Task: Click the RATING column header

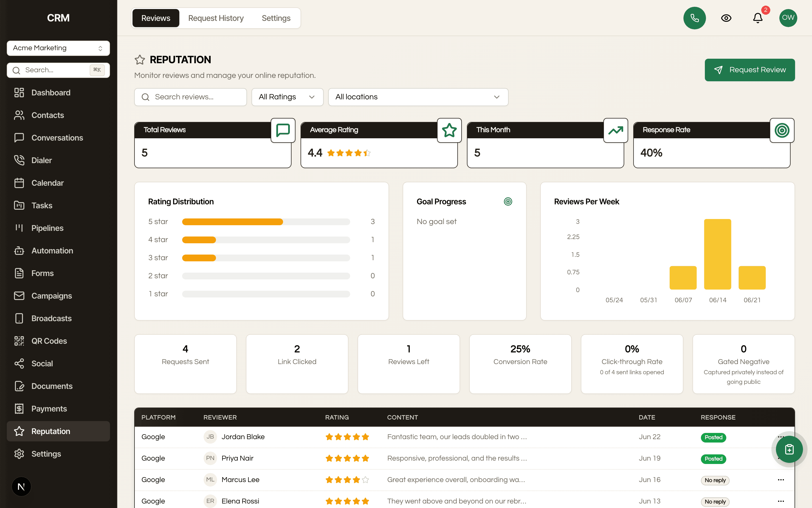Action: (337, 417)
